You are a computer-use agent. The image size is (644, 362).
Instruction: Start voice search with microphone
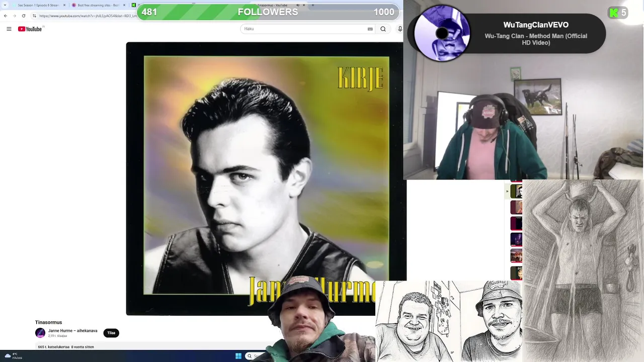(400, 29)
